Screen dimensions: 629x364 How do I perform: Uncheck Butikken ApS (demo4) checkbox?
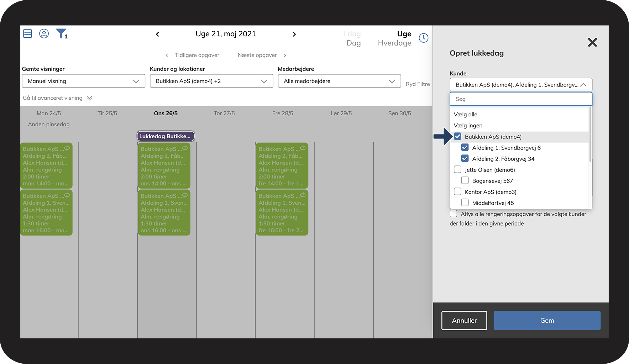coord(457,137)
